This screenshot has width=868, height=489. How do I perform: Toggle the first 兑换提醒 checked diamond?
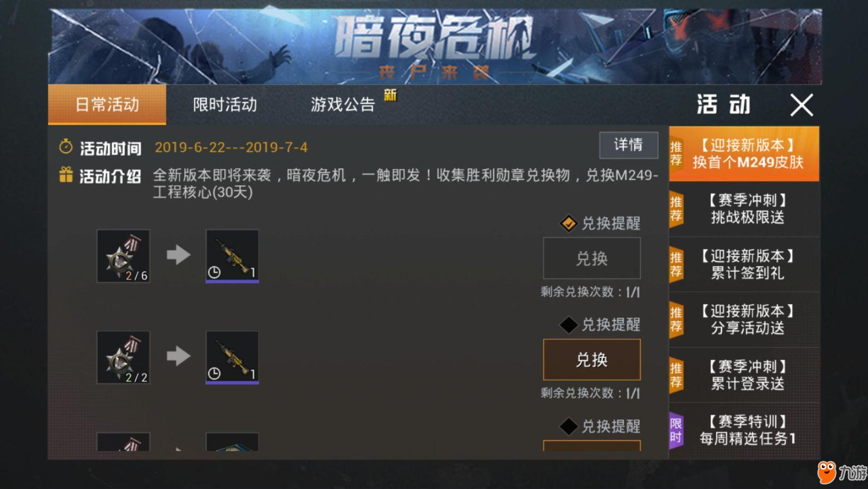click(x=568, y=223)
